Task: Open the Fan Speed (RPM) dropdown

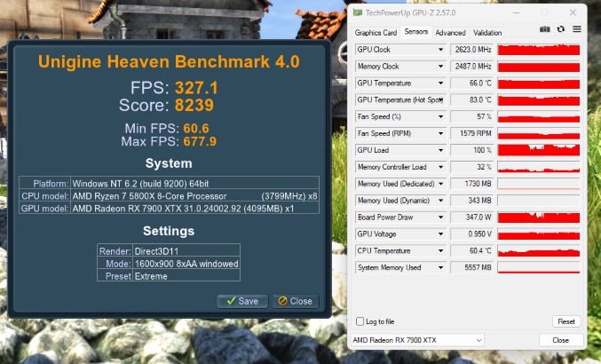Action: click(441, 133)
